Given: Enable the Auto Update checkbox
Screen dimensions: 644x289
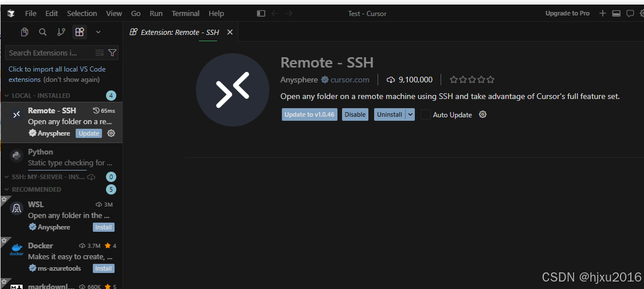Looking at the screenshot, I should click(426, 114).
